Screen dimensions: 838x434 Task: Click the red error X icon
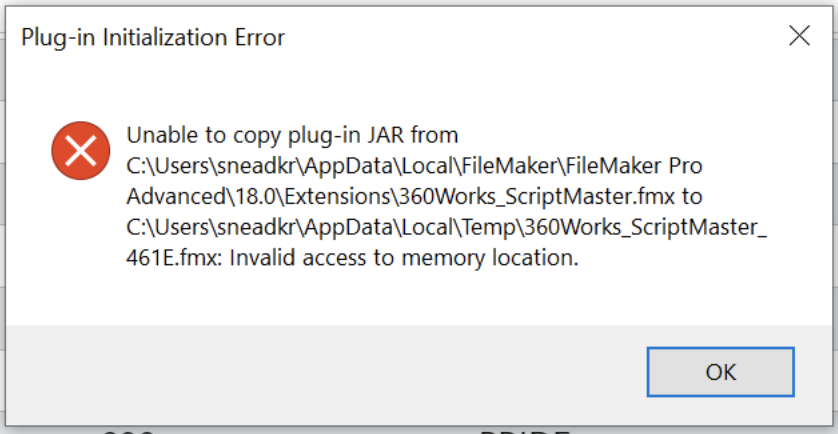81,151
